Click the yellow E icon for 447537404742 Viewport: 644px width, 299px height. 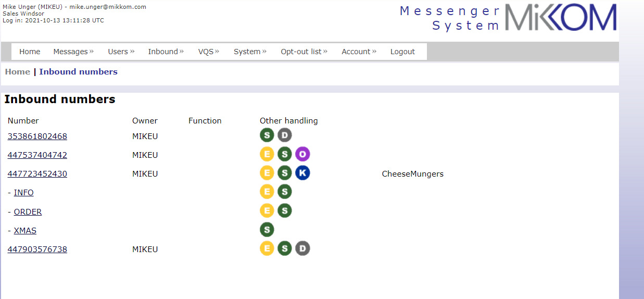click(267, 154)
